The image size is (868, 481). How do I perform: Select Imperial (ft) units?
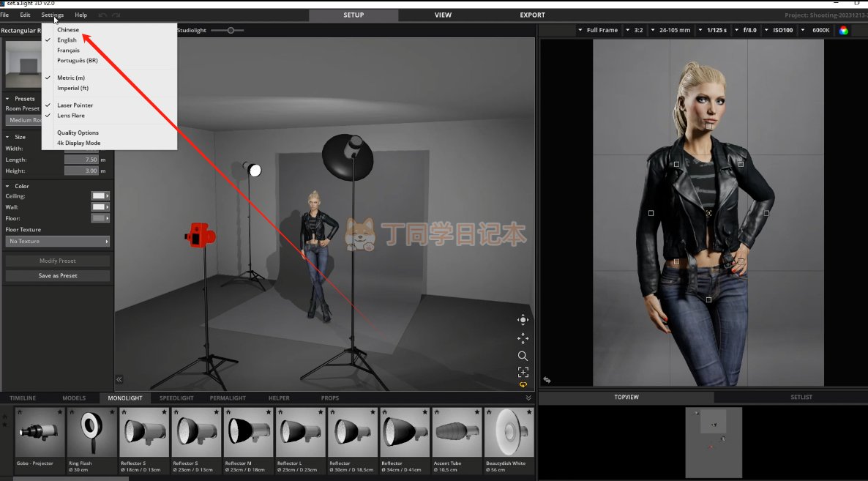point(72,88)
